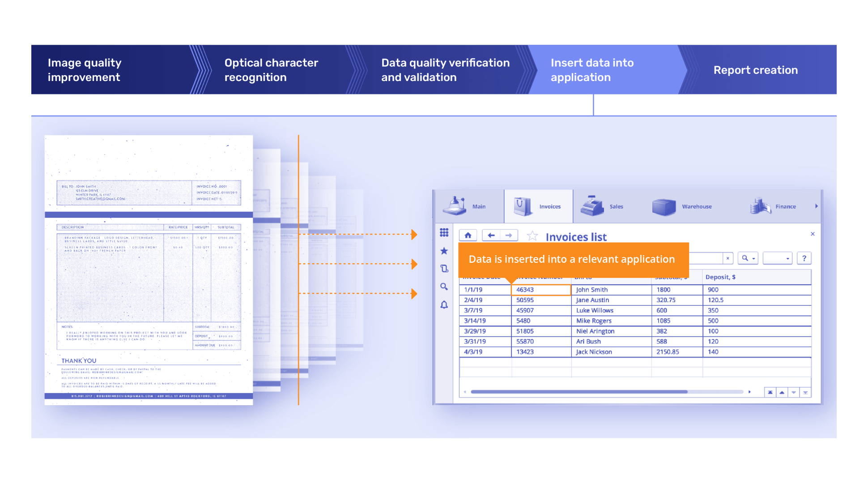868x488 pixels.
Task: Open notifications via the bell icon
Action: (x=444, y=305)
